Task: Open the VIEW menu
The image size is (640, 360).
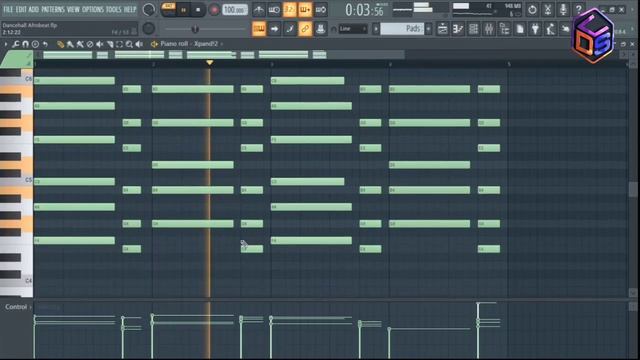Action: click(73, 9)
